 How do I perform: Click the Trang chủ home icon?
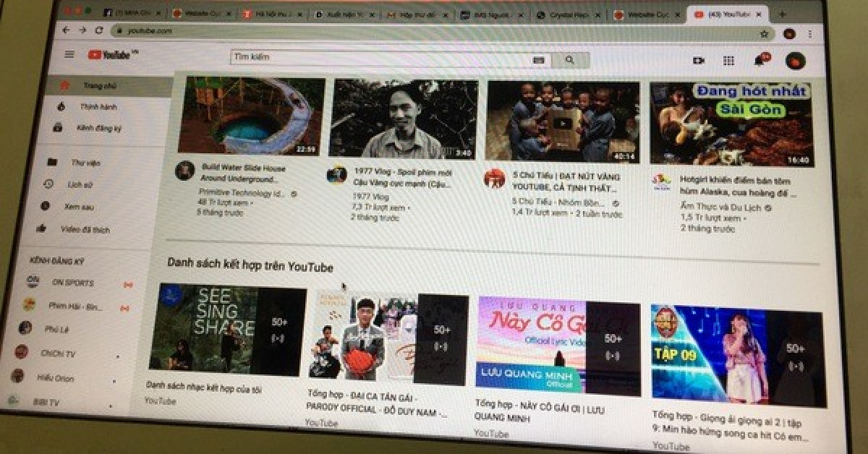[x=64, y=85]
